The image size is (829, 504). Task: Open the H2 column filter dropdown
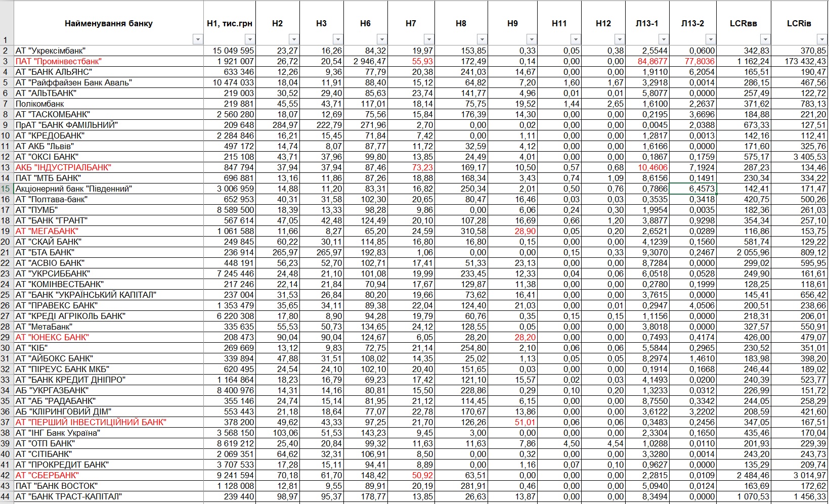[x=294, y=39]
